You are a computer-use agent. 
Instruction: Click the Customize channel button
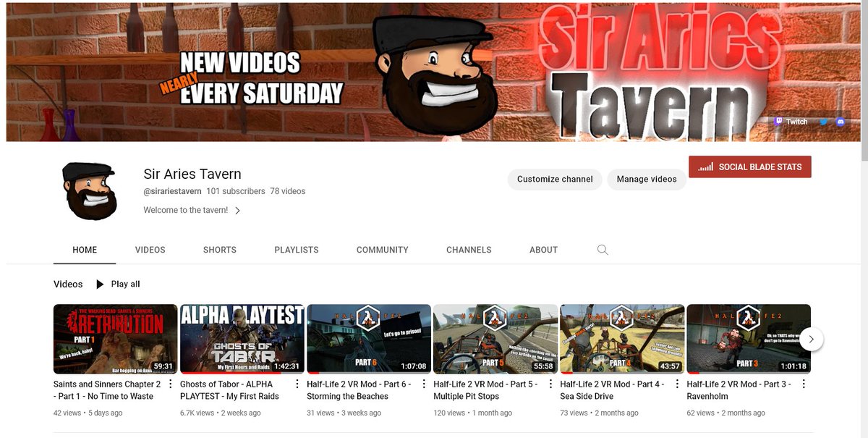tap(555, 180)
